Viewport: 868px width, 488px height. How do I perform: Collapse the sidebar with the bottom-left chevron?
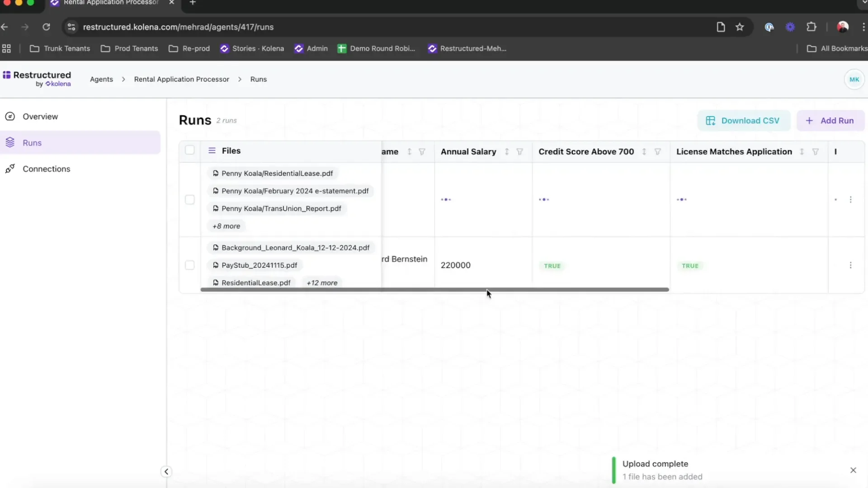point(166,471)
